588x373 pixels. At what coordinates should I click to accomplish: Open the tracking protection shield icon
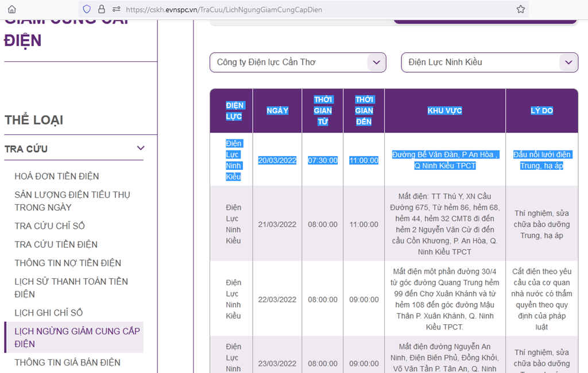pyautogui.click(x=87, y=9)
